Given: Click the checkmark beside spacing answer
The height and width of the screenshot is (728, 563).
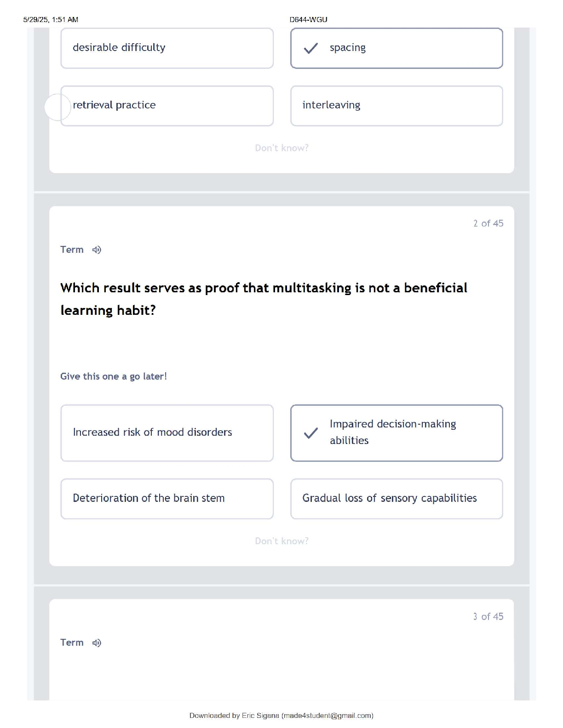Looking at the screenshot, I should click(311, 48).
